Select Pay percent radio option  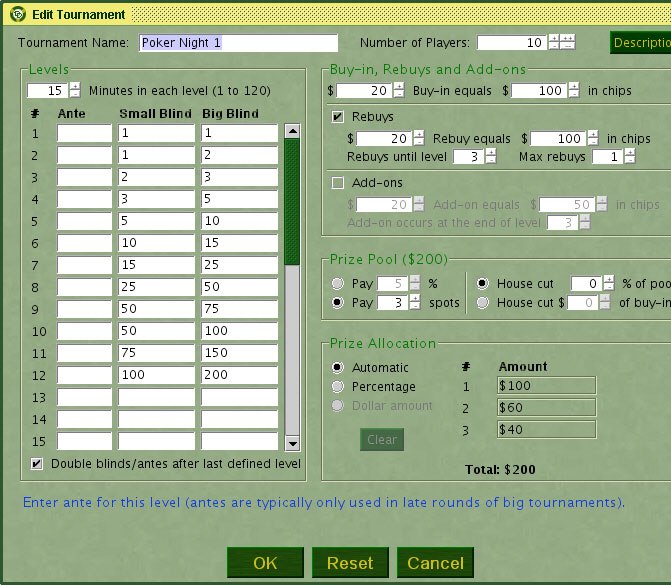[x=338, y=284]
